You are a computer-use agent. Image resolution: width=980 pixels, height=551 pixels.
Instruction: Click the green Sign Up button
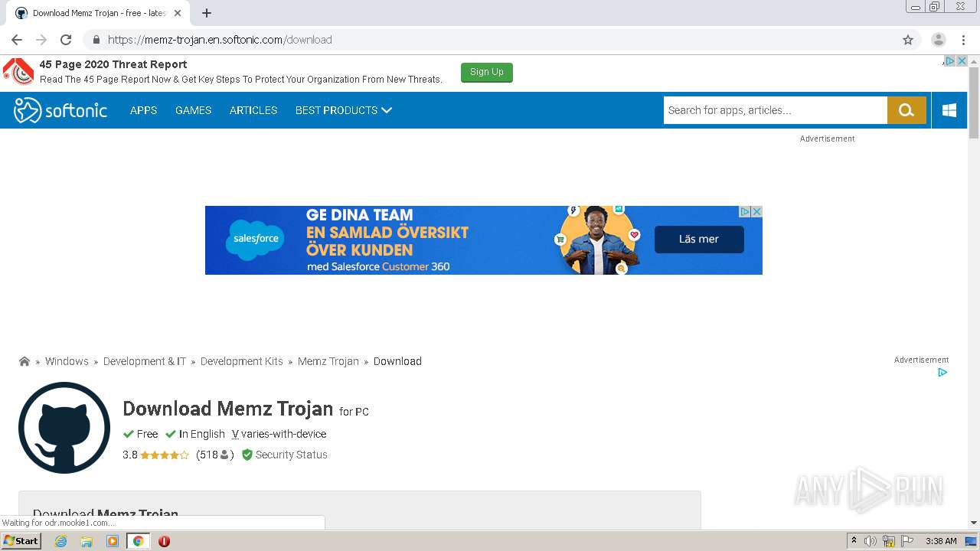coord(487,72)
